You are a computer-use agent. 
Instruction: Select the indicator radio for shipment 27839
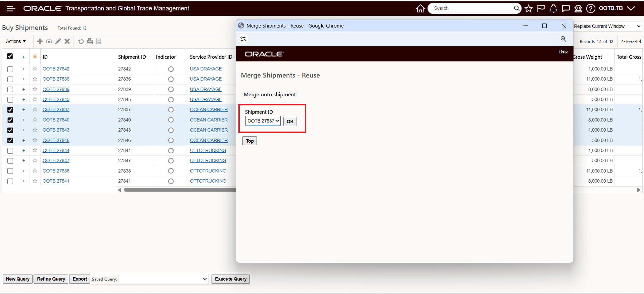tap(171, 89)
